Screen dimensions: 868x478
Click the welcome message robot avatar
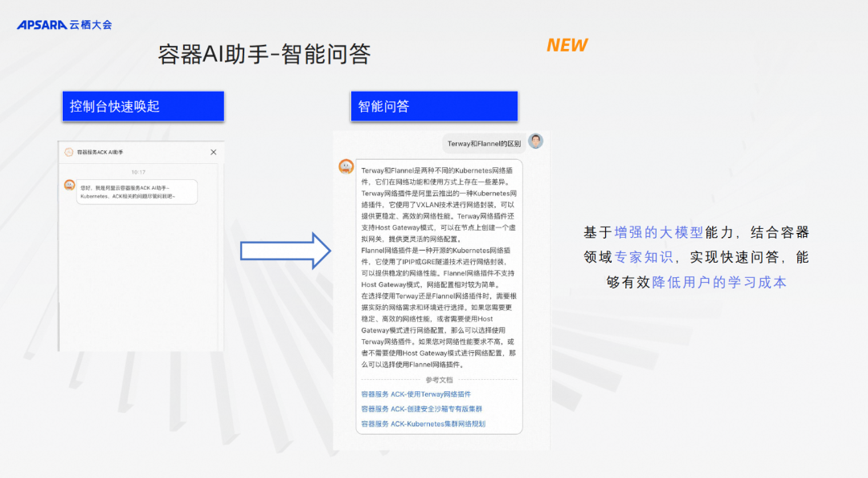point(69,186)
